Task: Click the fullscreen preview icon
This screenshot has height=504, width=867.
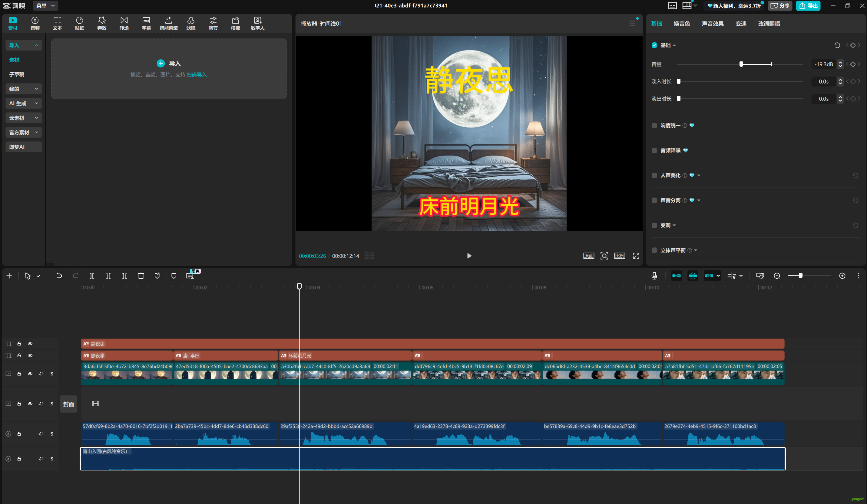Action: [x=636, y=256]
